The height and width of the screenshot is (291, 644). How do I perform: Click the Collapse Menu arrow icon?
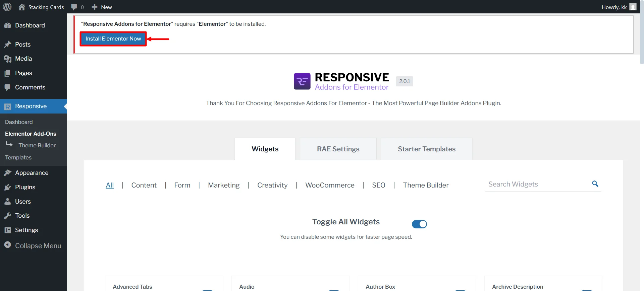tap(7, 245)
